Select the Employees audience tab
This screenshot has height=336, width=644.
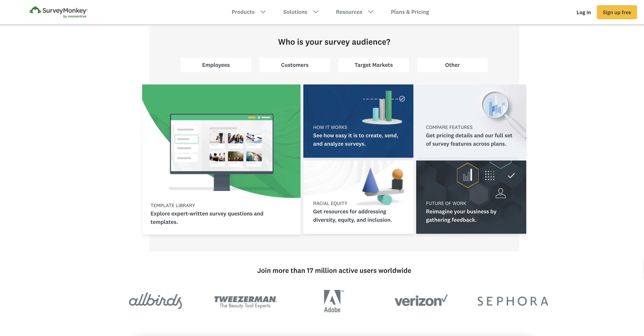[216, 65]
